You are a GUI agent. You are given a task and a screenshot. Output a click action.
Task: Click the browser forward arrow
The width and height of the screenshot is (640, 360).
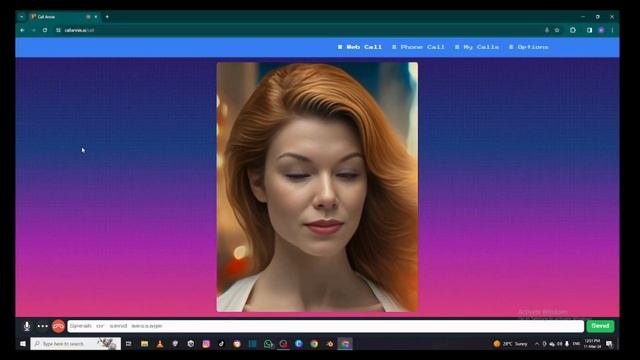33,30
